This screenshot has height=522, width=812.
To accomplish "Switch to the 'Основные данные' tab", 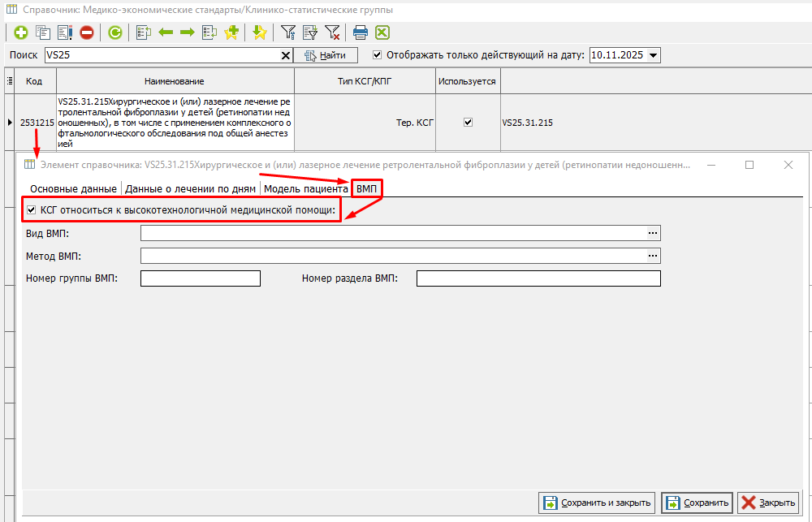I will click(x=73, y=188).
